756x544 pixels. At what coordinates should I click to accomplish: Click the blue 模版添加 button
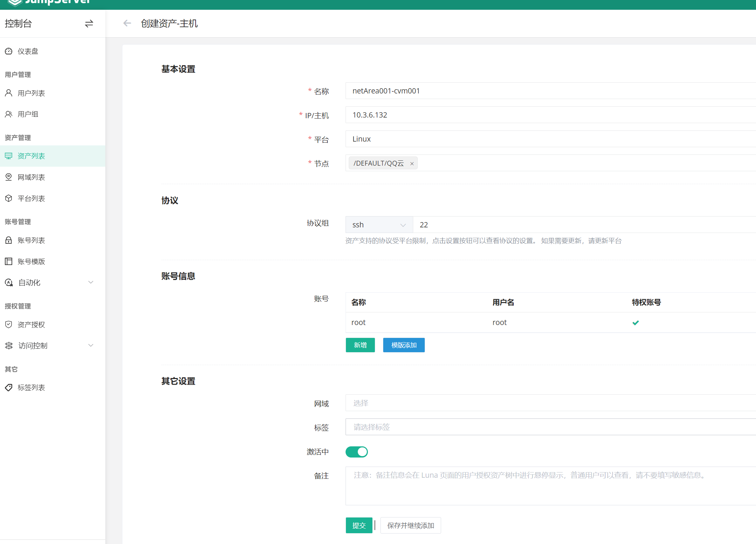(x=404, y=345)
